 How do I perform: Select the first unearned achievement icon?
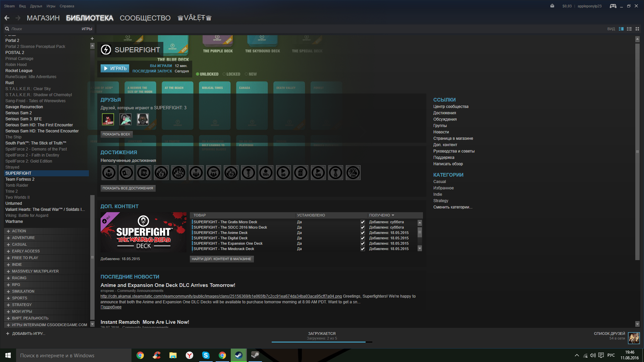pos(109,173)
